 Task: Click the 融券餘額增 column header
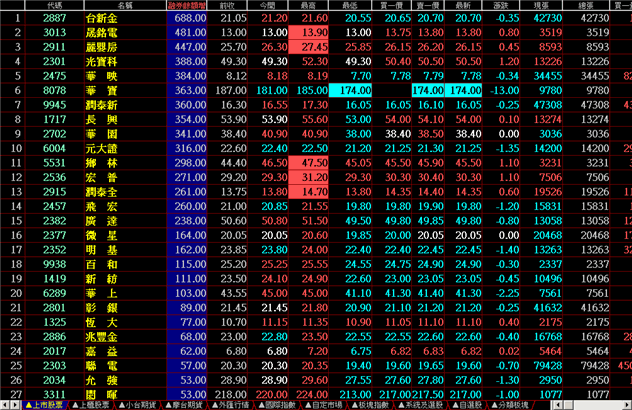click(187, 5)
